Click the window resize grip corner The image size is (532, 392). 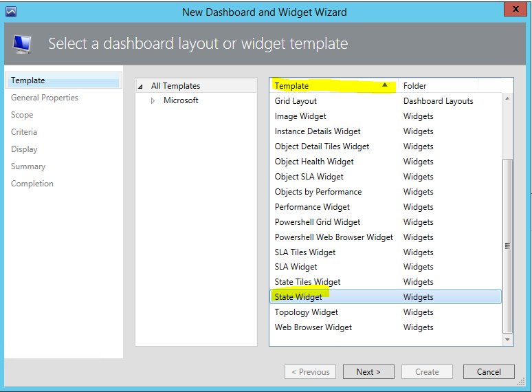521,382
